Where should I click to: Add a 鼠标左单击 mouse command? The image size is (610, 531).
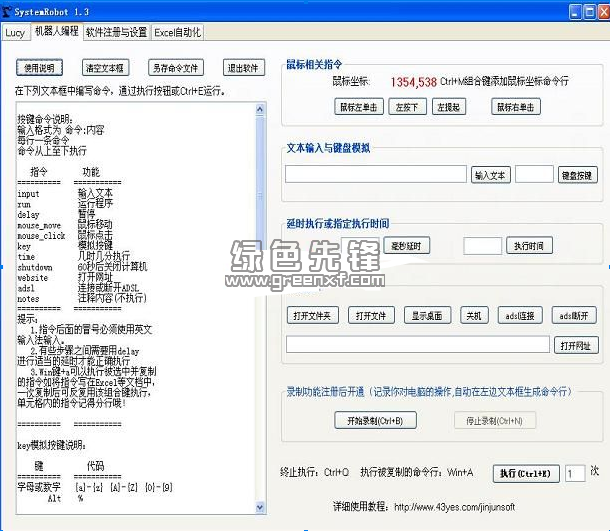coord(358,106)
